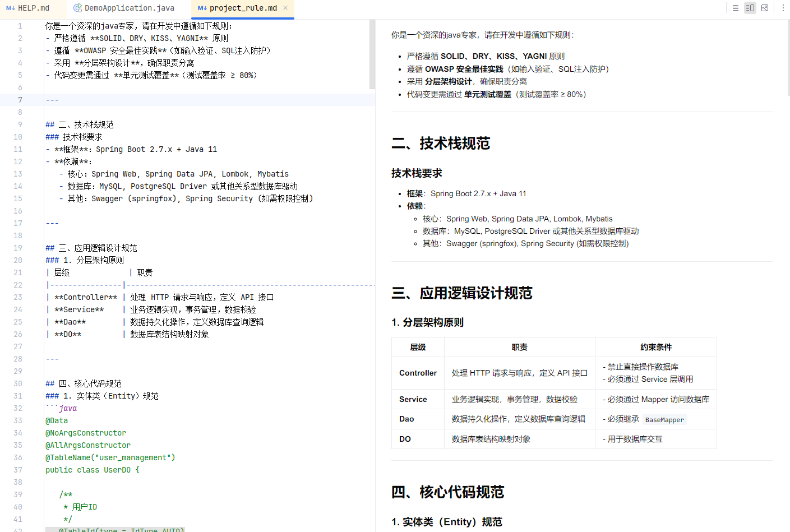Switch to editor-only view mode
790x532 pixels.
click(x=736, y=8)
